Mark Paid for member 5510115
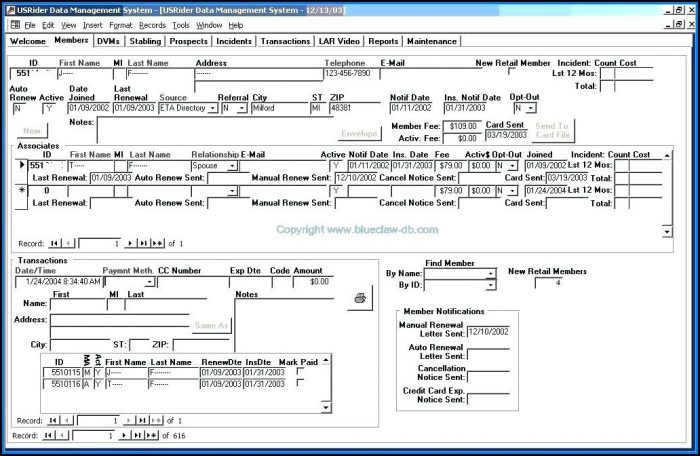The height and width of the screenshot is (456, 700). 300,372
